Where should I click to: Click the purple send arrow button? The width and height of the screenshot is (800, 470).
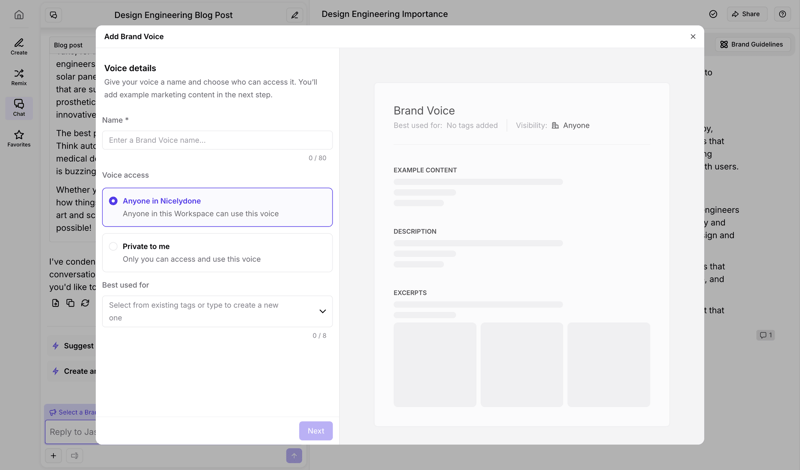pyautogui.click(x=294, y=456)
